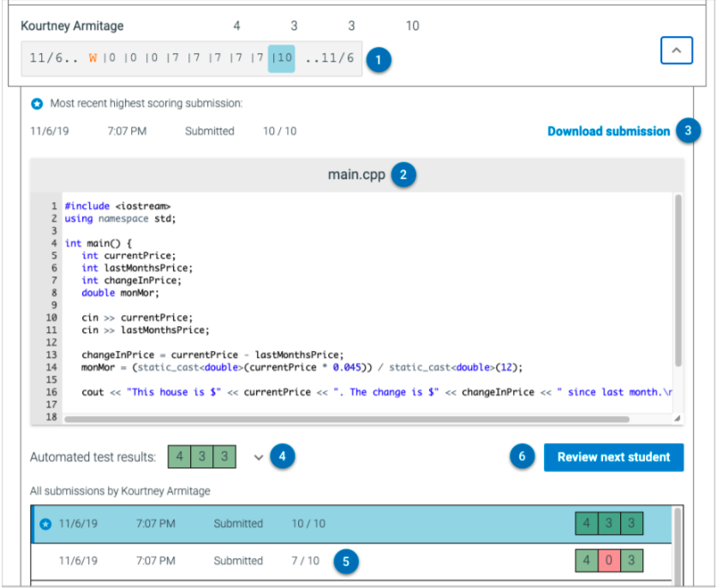
Task: Click callout badge 2 beside main.cpp
Action: 404,174
